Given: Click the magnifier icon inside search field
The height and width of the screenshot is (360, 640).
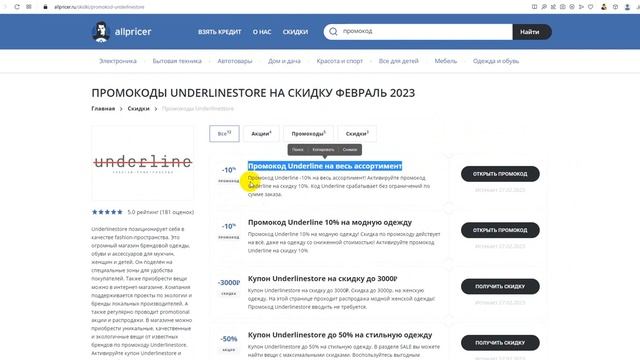Looking at the screenshot, I should click(x=333, y=31).
